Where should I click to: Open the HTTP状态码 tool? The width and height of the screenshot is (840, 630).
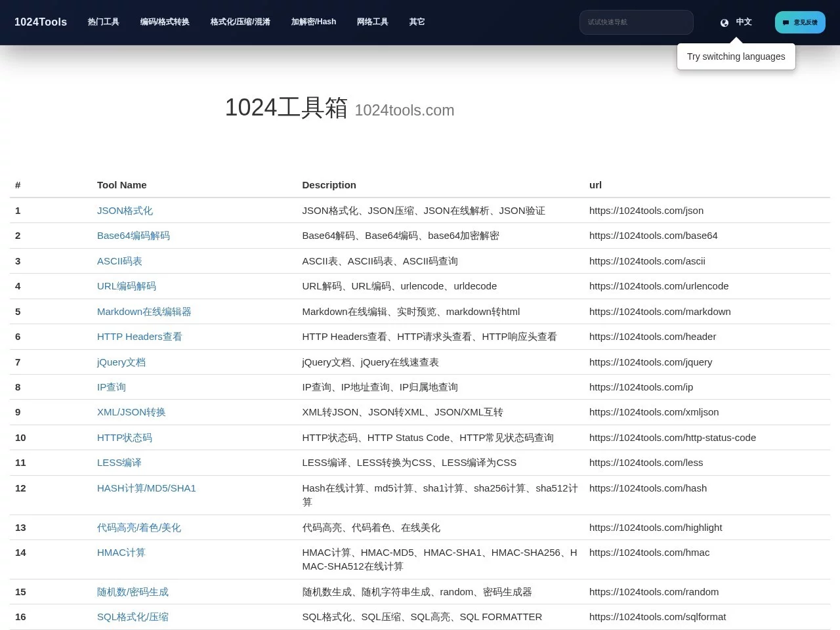[124, 438]
